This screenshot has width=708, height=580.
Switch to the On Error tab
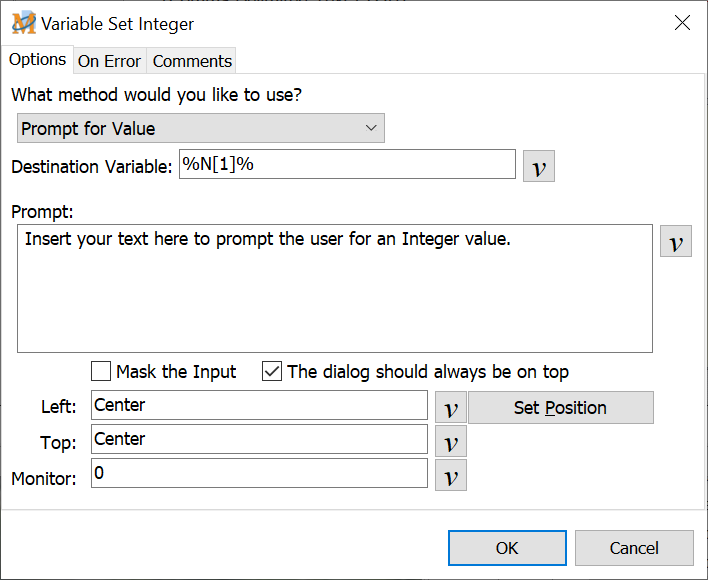coord(109,61)
